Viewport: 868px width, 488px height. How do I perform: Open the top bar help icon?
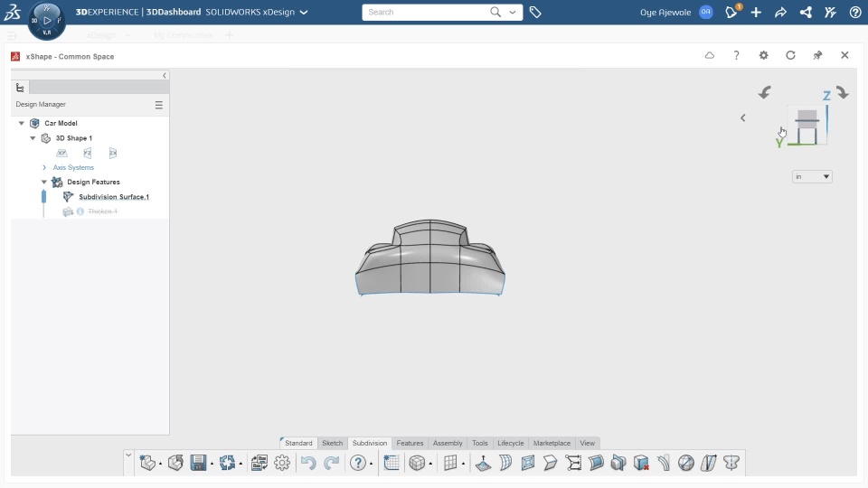pyautogui.click(x=855, y=12)
